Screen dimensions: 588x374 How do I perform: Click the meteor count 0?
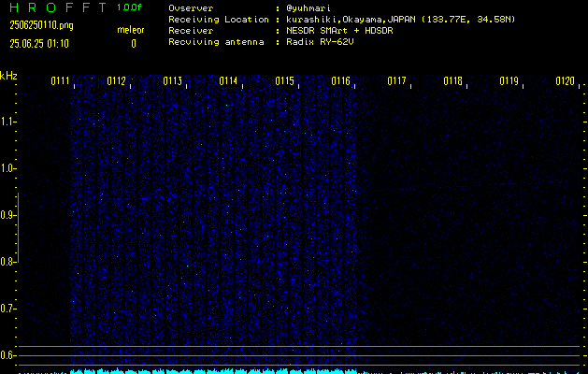coord(134,44)
